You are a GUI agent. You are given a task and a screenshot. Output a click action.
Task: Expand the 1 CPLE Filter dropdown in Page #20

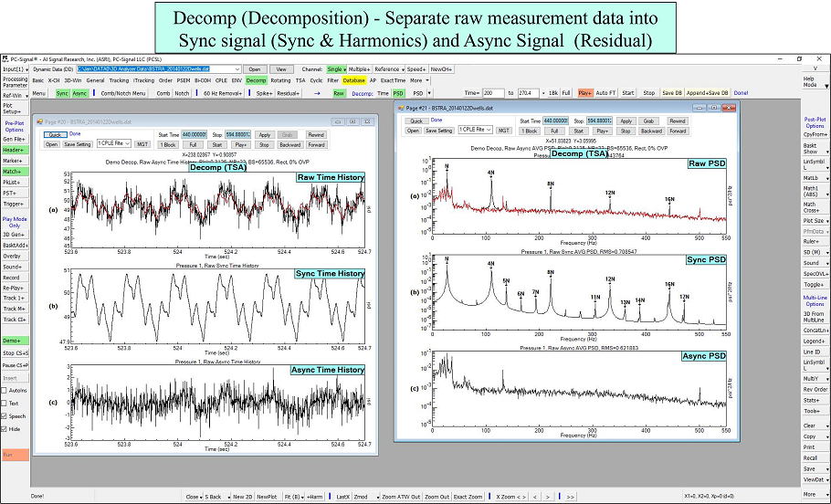point(114,143)
